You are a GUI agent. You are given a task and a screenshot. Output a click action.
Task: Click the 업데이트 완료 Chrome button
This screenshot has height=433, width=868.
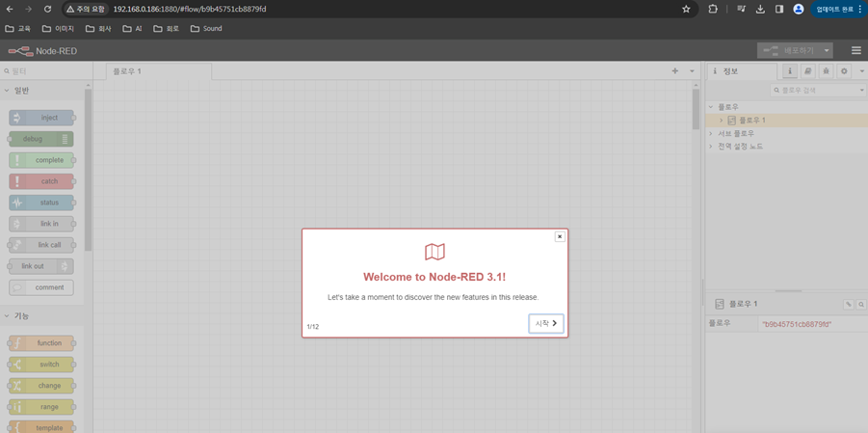(x=838, y=9)
